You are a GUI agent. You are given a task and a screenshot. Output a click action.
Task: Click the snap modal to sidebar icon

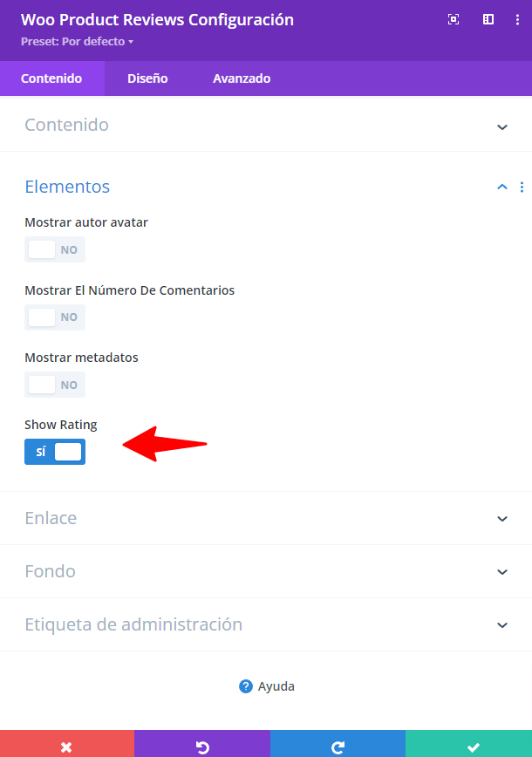click(488, 19)
